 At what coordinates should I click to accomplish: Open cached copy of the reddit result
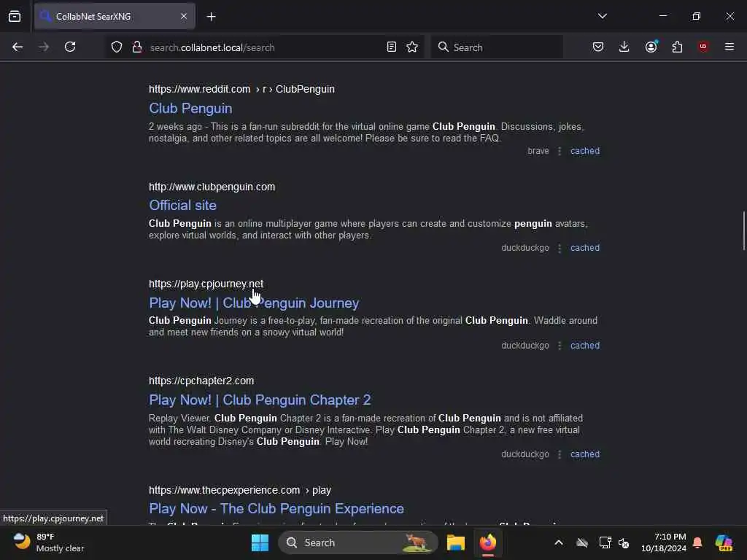pyautogui.click(x=585, y=151)
